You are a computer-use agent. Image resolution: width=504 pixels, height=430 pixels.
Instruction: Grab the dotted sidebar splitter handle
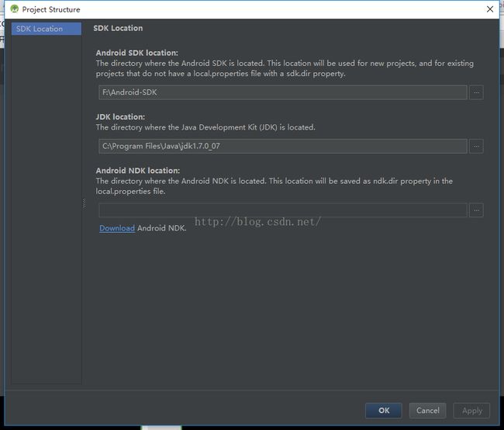coord(85,203)
